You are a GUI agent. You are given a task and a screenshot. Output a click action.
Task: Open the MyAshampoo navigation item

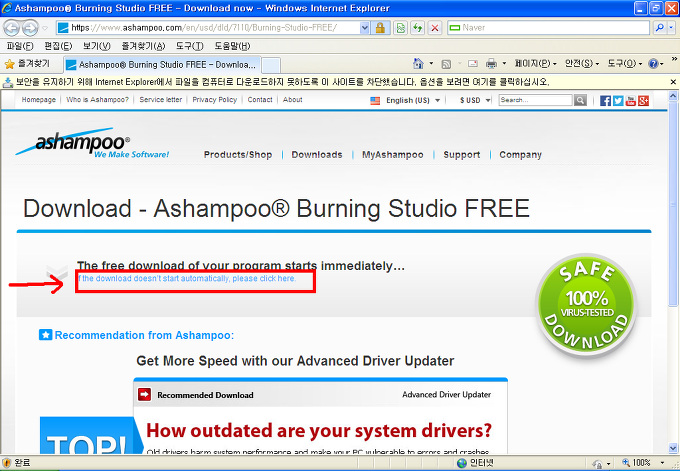pos(392,154)
